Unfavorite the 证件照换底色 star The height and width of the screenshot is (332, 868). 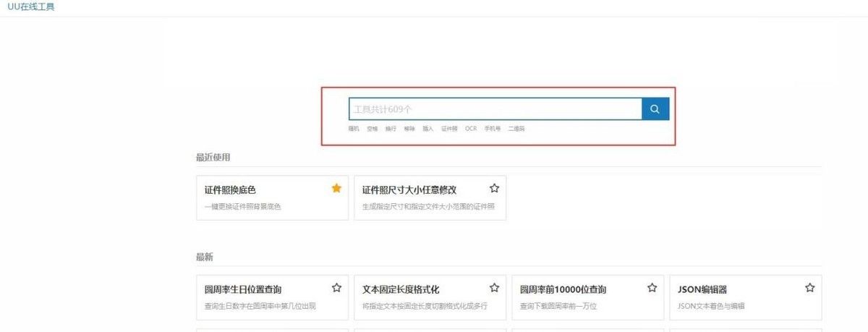(x=336, y=188)
